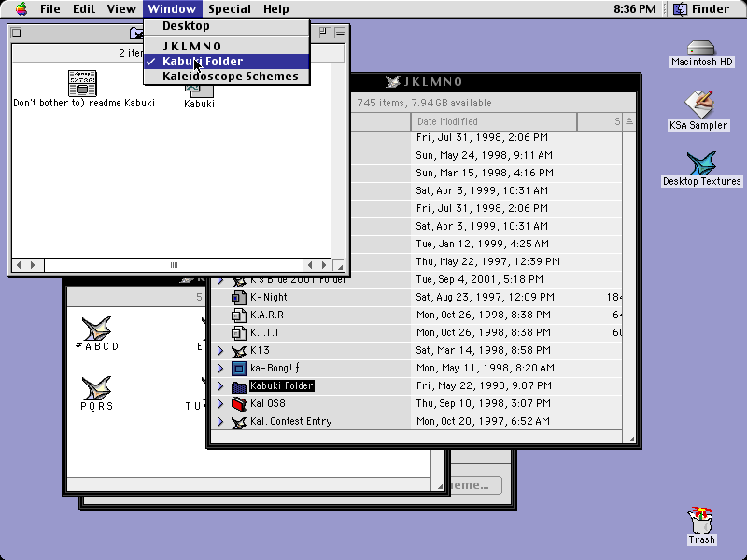Open the Special menu
The height and width of the screenshot is (560, 747).
[x=230, y=9]
